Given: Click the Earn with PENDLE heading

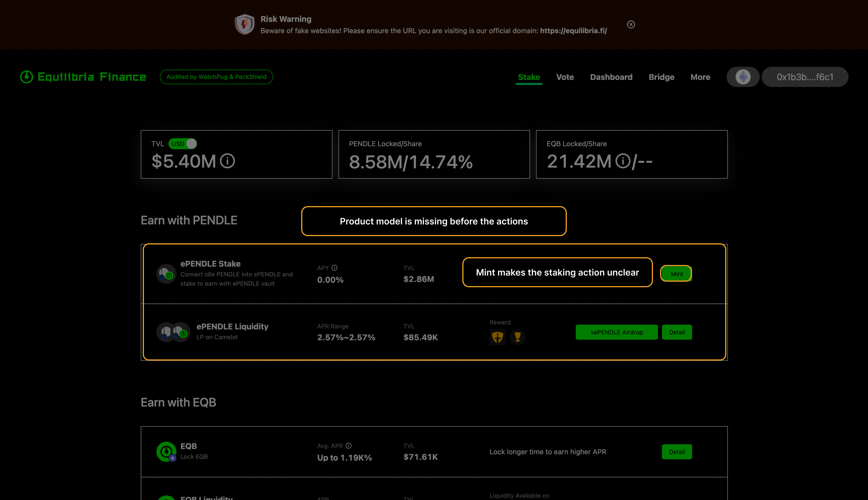Looking at the screenshot, I should pos(189,220).
